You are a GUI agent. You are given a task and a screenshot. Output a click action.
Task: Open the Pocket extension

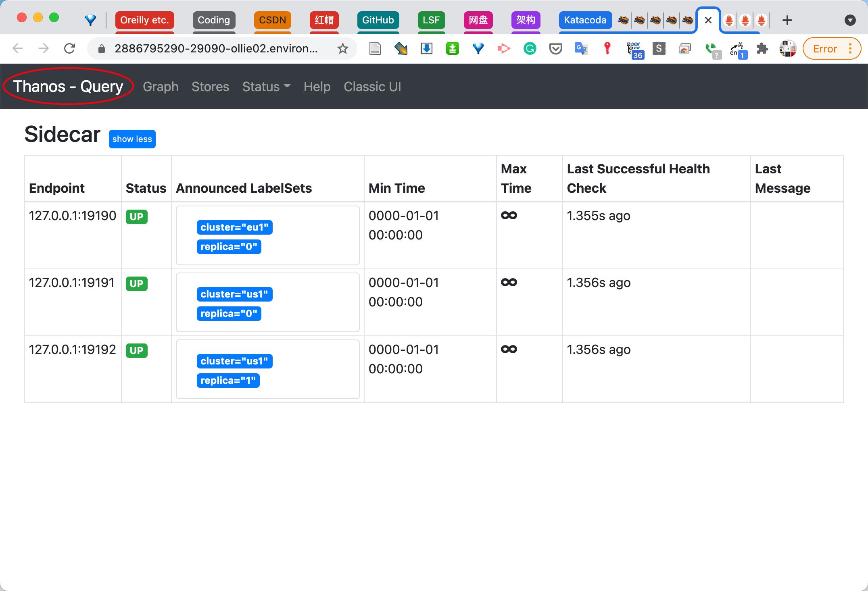pos(556,49)
